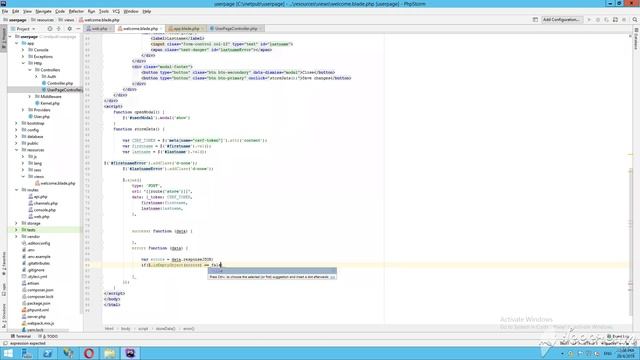Viewport: 640px width, 360px height.
Task: Open the VCS menu
Action: pos(116,11)
